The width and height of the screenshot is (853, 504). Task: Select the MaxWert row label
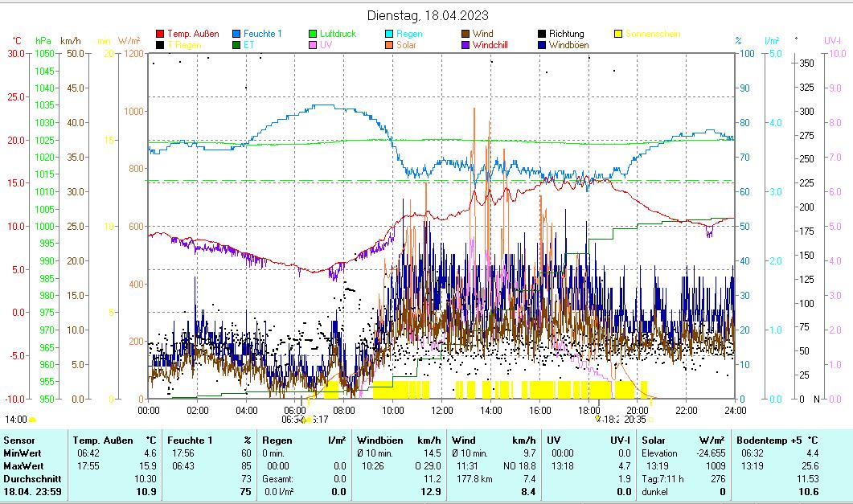click(x=22, y=465)
